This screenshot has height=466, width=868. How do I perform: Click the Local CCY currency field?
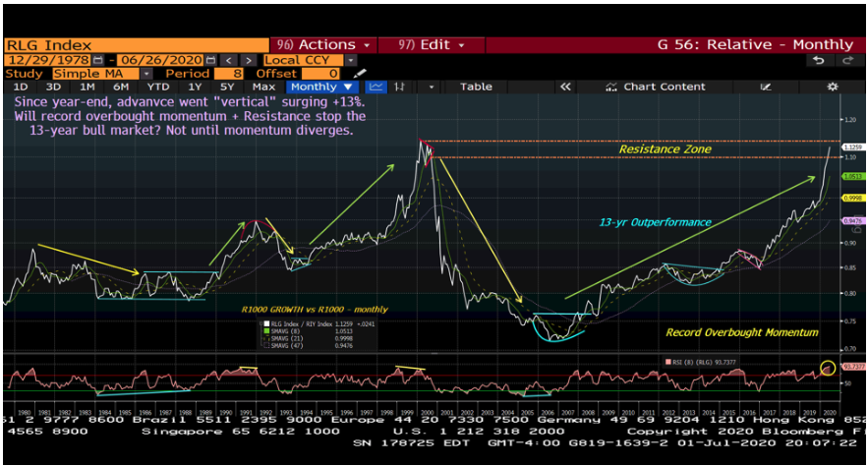coord(304,60)
